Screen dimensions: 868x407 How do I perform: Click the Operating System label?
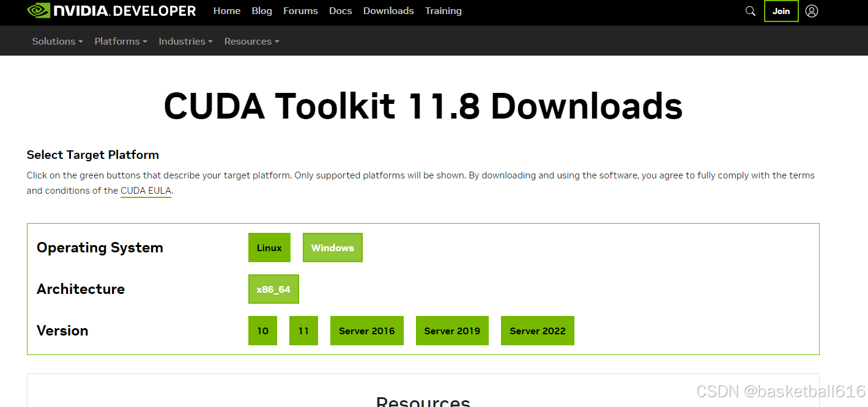point(100,248)
